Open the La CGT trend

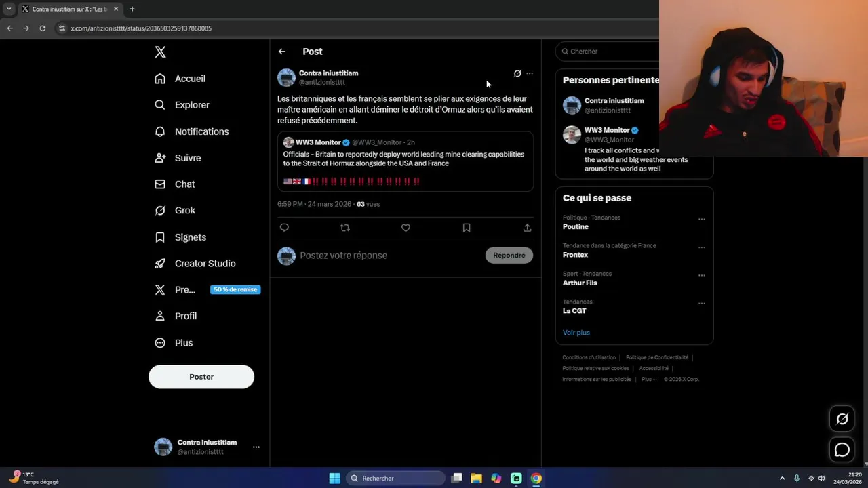(574, 311)
